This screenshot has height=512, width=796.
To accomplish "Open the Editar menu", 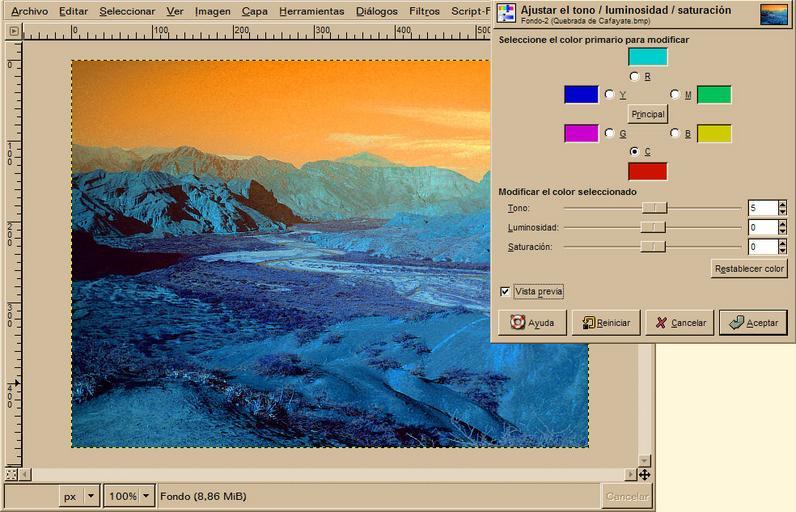I will (73, 11).
